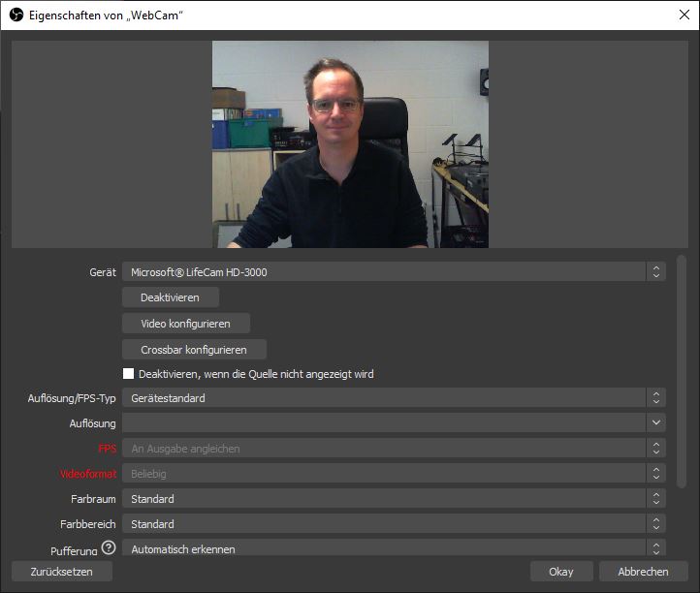This screenshot has width=700, height=593.
Task: Open the Pufferung dropdown 'Automatisch erkennen'
Action: point(393,549)
